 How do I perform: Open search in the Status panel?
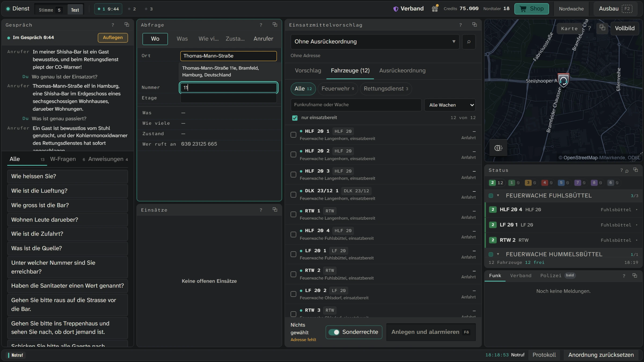[x=627, y=171]
